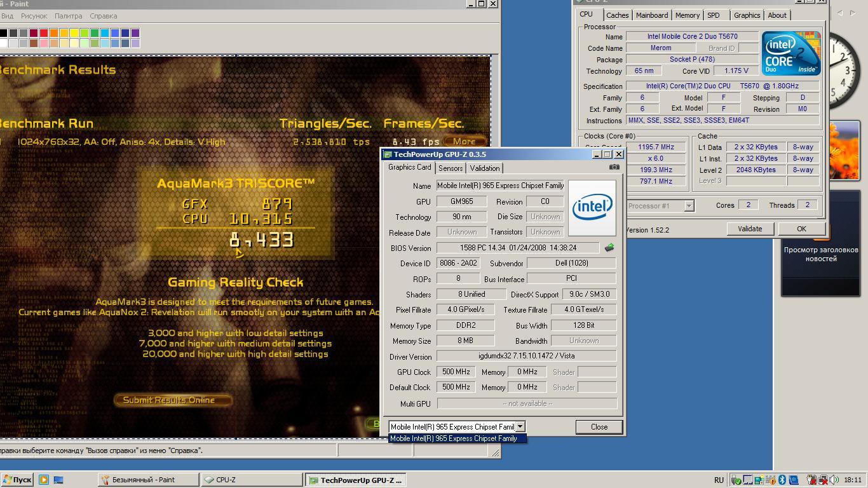The image size is (868, 488).
Task: Click the TechPowerUp GPU-Z taskbar button
Action: click(355, 480)
